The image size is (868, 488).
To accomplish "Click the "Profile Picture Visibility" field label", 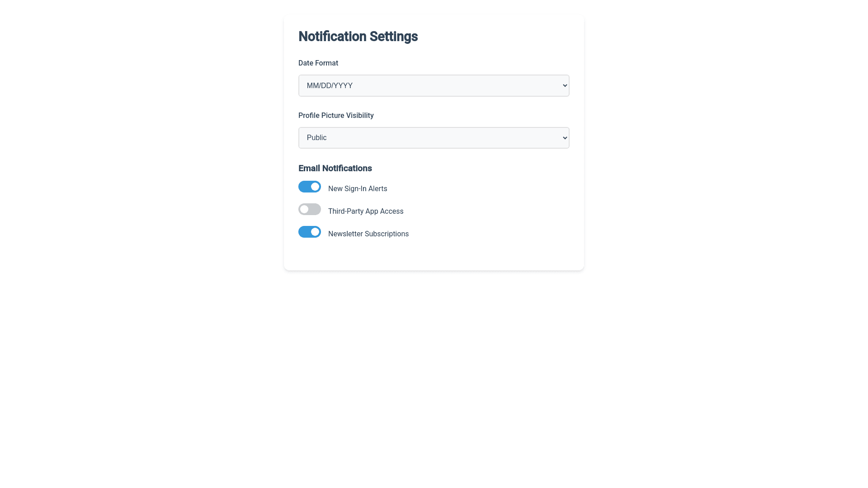I will pyautogui.click(x=336, y=115).
